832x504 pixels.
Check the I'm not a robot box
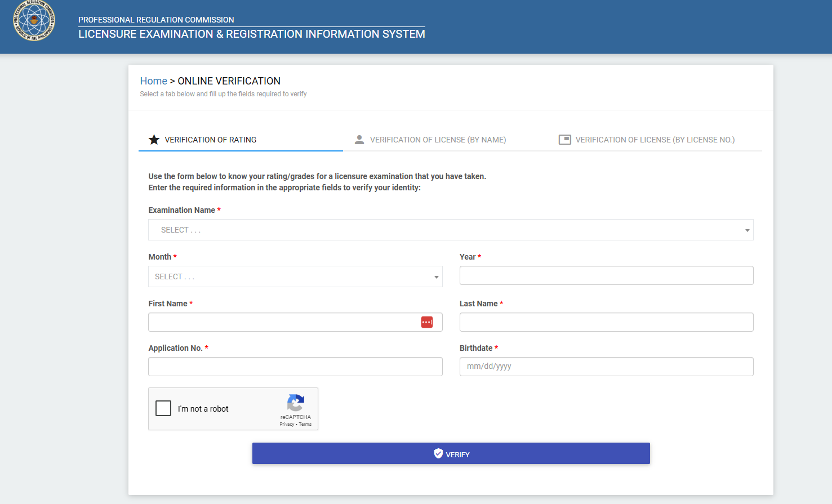(163, 408)
